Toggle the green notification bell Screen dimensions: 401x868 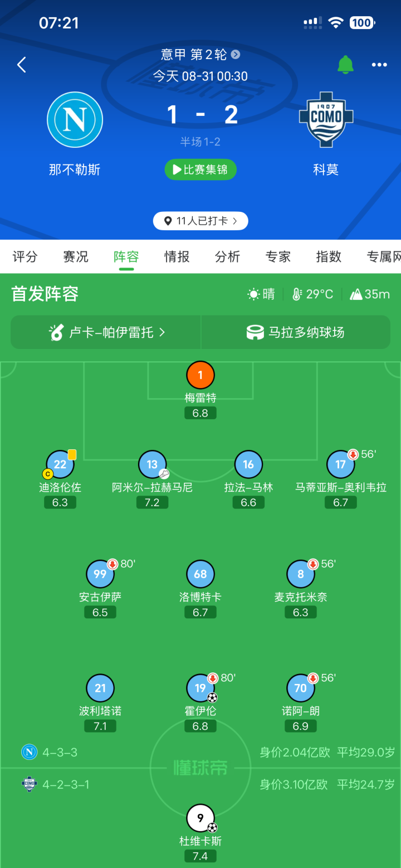[345, 65]
